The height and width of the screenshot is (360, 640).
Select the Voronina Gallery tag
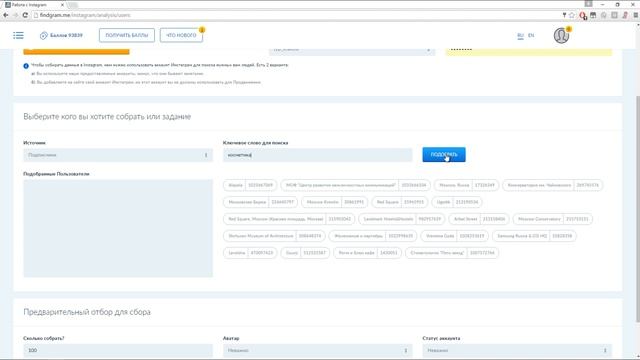coord(455,236)
